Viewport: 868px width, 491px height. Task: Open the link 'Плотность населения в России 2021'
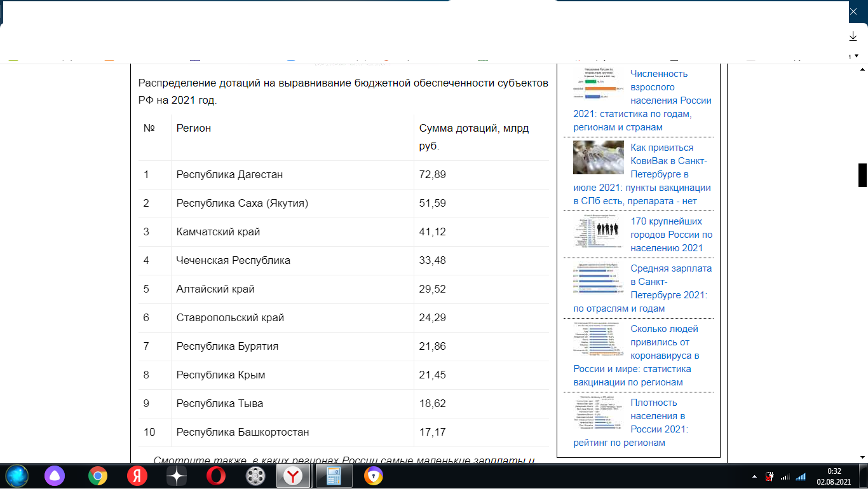point(630,422)
